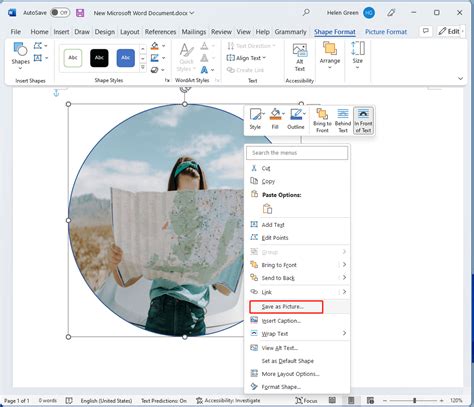Click the Alt Text ribbon button

coord(300,57)
